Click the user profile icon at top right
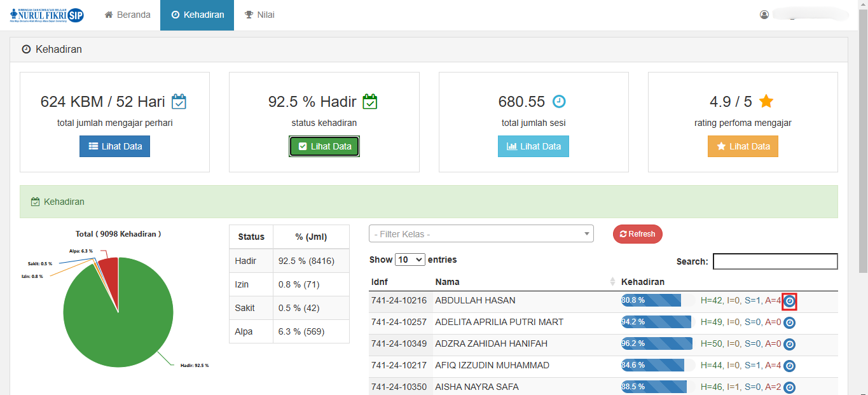Viewport: 868px width, 395px height. (x=764, y=15)
